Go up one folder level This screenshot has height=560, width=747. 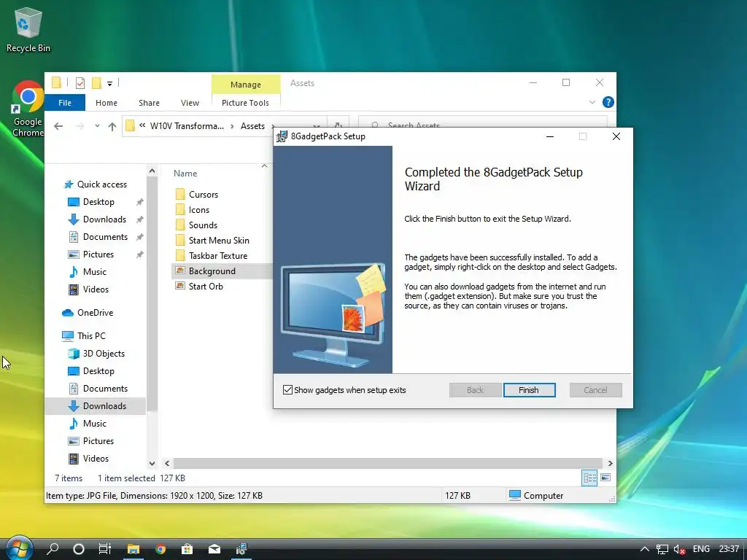(x=112, y=126)
